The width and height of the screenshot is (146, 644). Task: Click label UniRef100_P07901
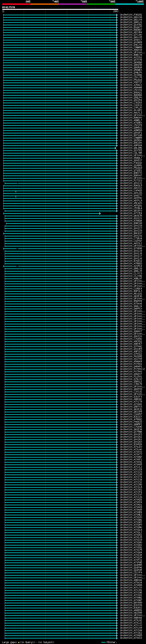pyautogui.click(x=131, y=364)
